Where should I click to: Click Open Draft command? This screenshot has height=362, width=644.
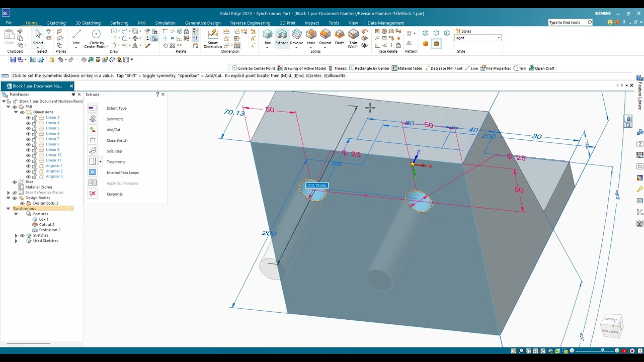[x=541, y=68]
